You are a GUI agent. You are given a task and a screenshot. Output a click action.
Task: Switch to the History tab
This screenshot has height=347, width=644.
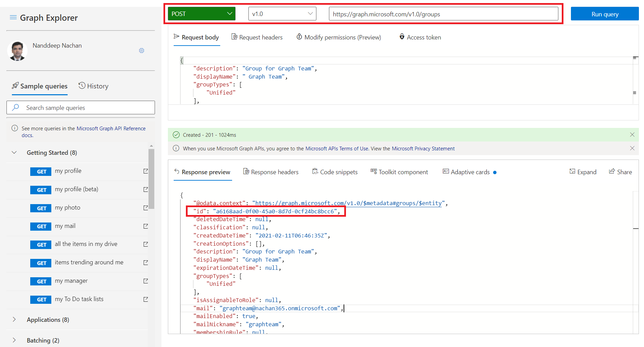tap(93, 86)
